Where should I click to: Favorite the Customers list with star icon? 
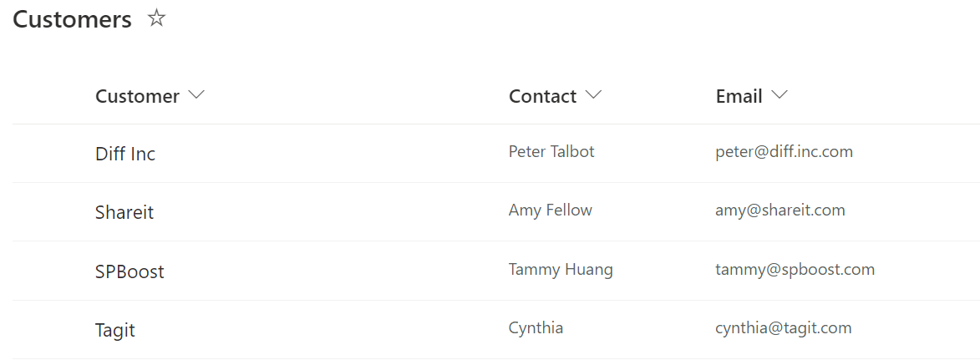[x=156, y=18]
